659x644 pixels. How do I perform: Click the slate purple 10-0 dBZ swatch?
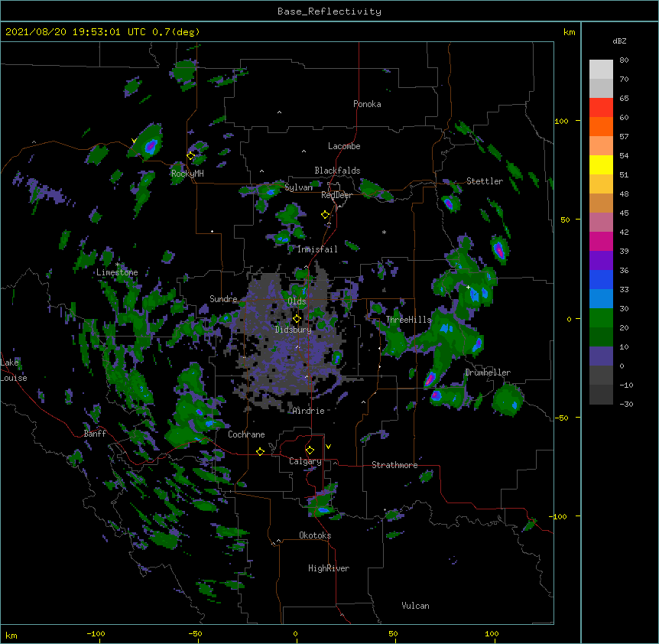[601, 356]
